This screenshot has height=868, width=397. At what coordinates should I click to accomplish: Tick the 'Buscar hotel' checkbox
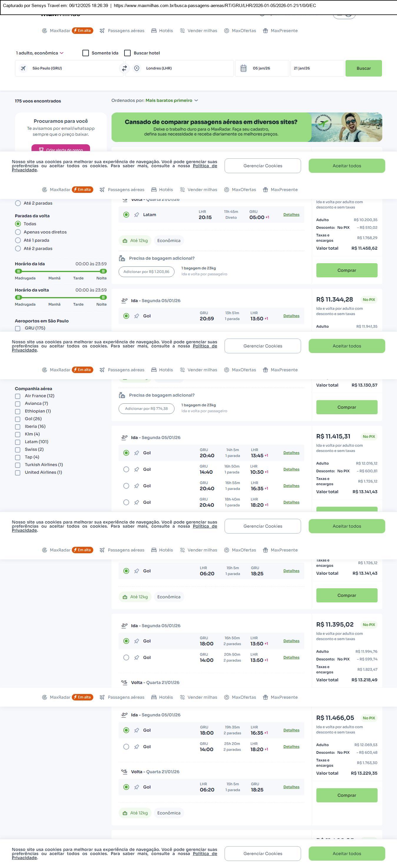click(x=127, y=53)
